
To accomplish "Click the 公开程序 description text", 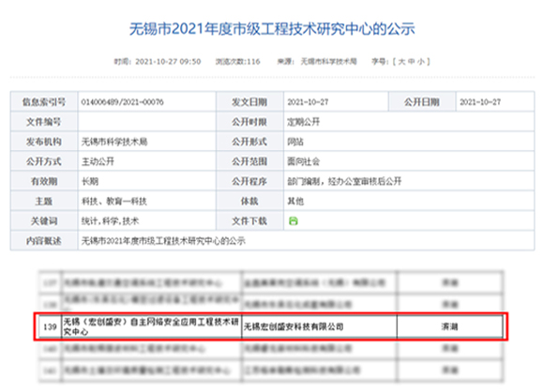I will pos(344,181).
